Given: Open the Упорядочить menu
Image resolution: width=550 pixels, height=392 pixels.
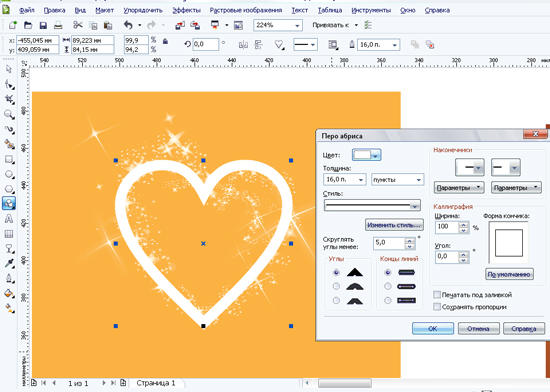Looking at the screenshot, I should point(143,10).
